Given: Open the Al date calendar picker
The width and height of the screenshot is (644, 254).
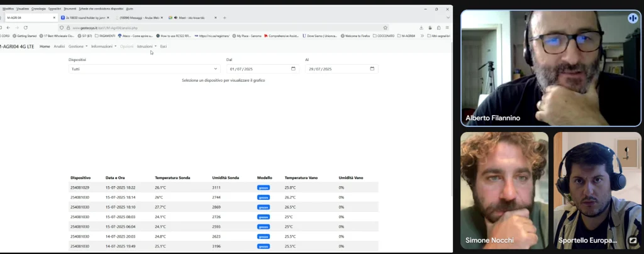Looking at the screenshot, I should pos(372,69).
